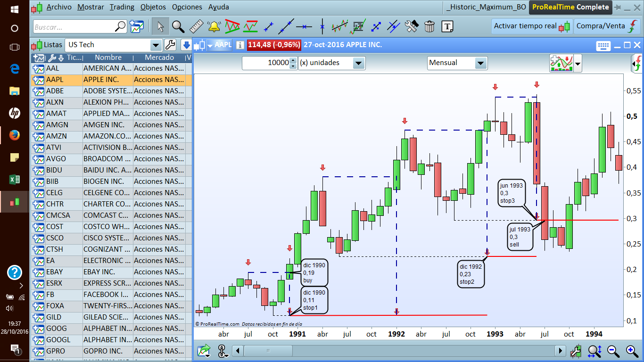This screenshot has height=362, width=644.
Task: Open the info icon next to AAPL
Action: 240,45
